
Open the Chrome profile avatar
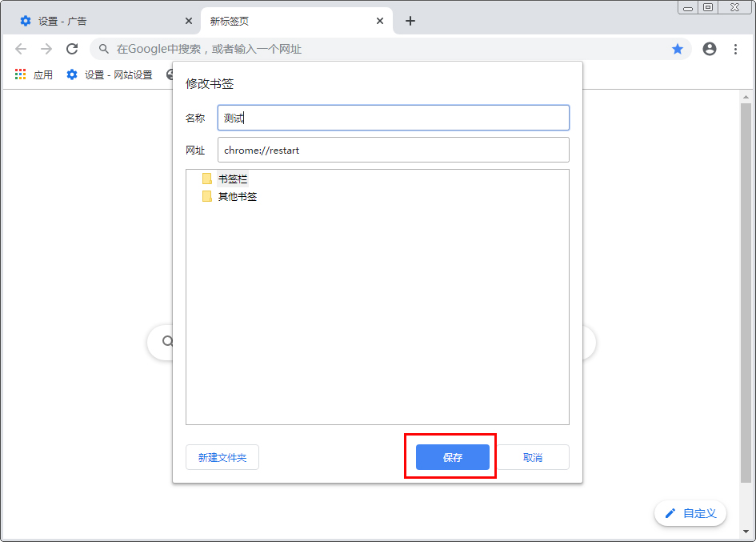pyautogui.click(x=710, y=49)
